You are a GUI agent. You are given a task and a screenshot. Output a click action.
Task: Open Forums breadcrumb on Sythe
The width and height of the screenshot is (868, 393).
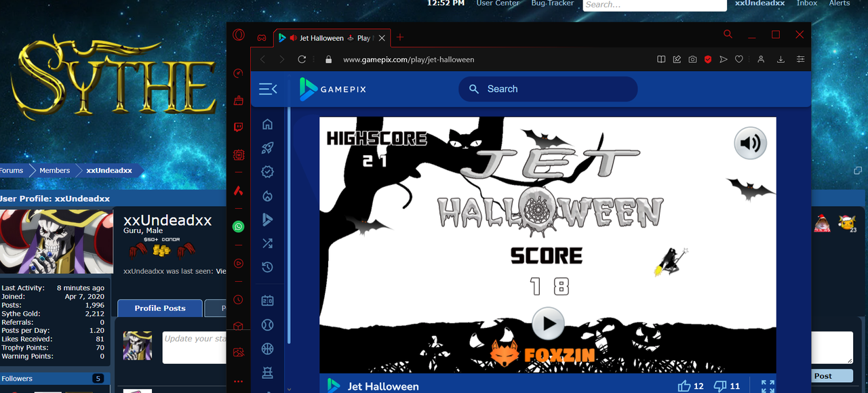click(x=12, y=171)
